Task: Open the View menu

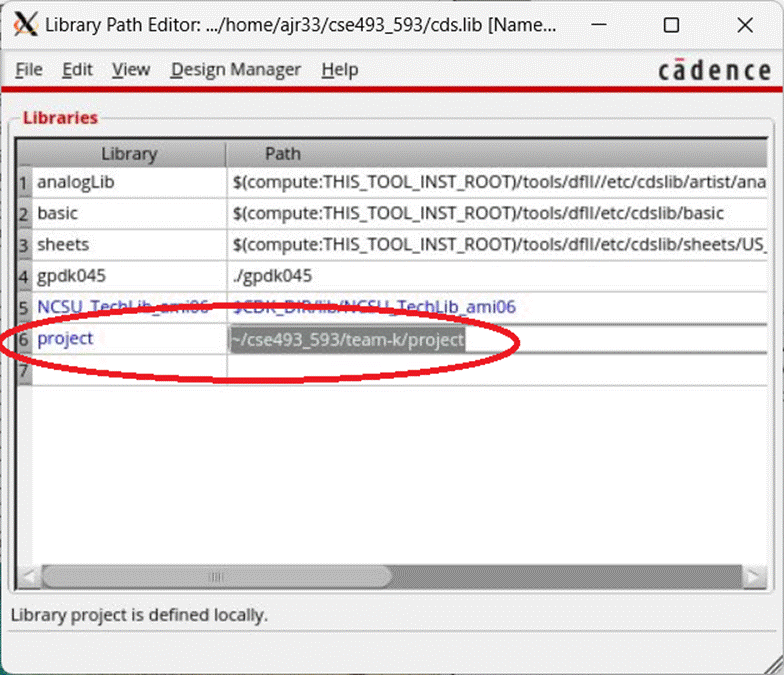Action: pos(131,70)
